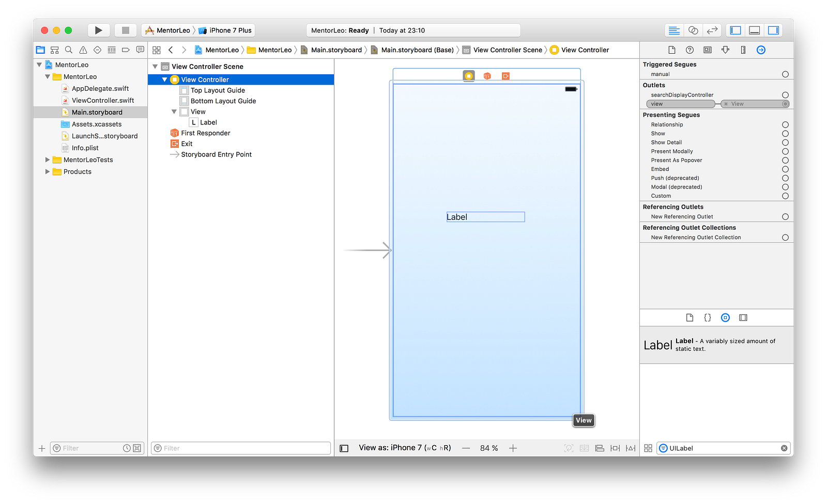
Task: Show the issue navigator
Action: pyautogui.click(x=83, y=50)
